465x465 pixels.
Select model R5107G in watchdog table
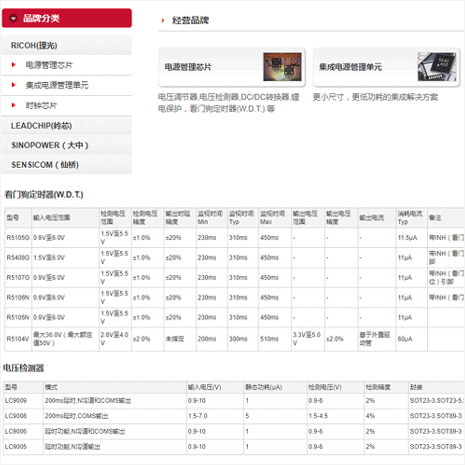(x=18, y=277)
